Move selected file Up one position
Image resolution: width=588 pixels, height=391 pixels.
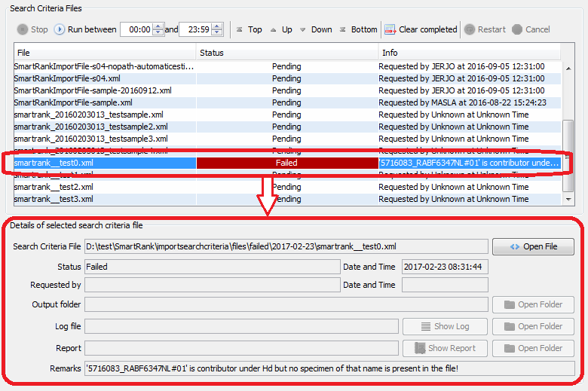(x=280, y=29)
